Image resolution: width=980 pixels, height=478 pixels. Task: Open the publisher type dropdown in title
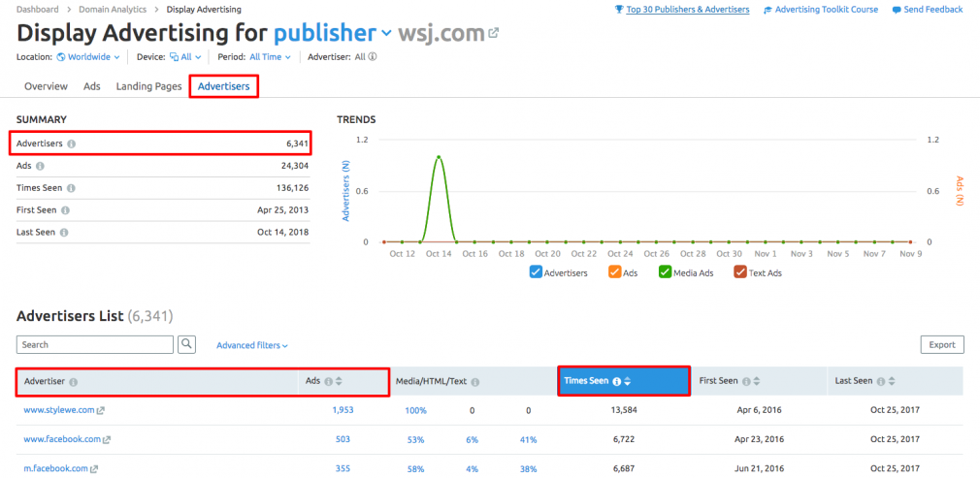(333, 33)
